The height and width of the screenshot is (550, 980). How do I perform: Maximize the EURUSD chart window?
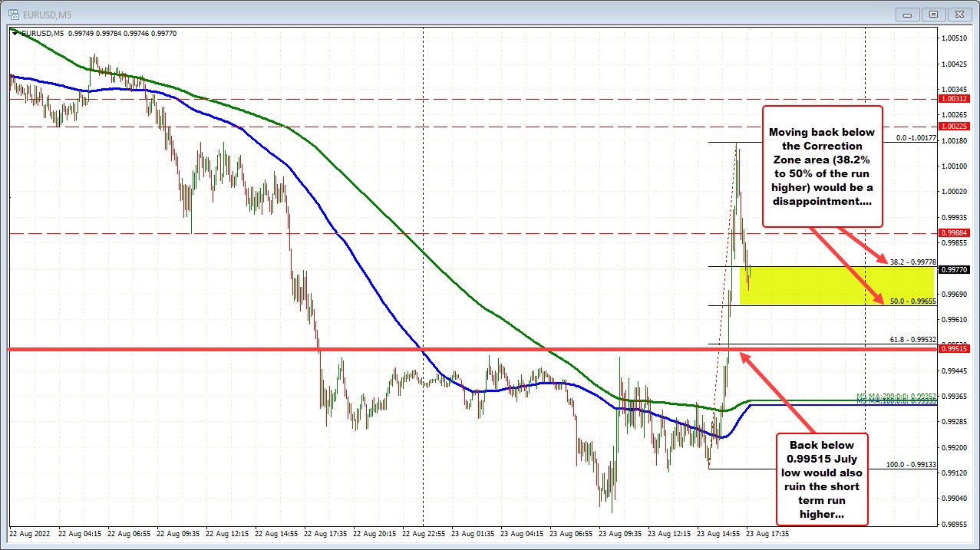click(x=932, y=13)
